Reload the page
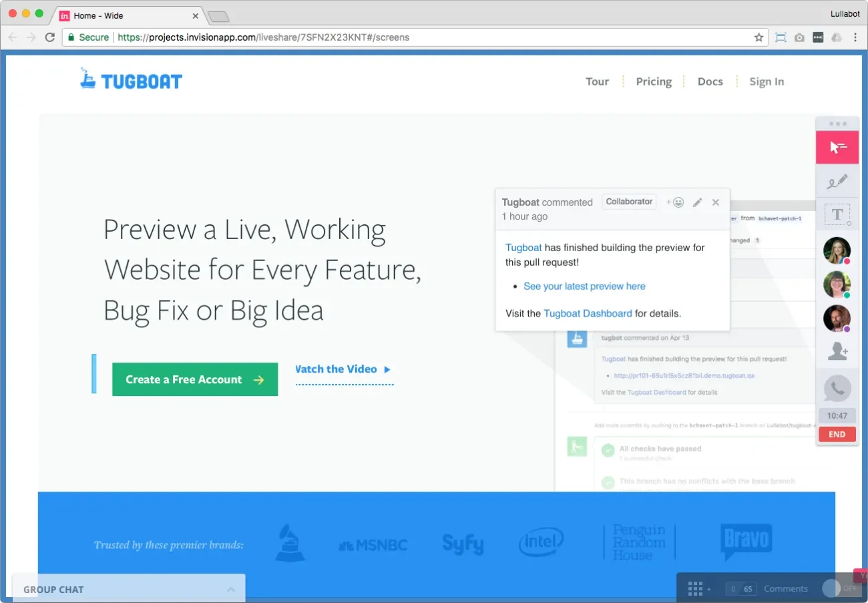Screen dimensions: 868x603 pyautogui.click(x=49, y=37)
